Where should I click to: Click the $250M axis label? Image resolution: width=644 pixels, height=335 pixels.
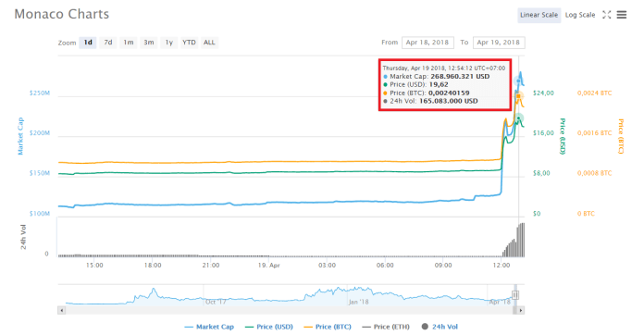click(x=40, y=93)
